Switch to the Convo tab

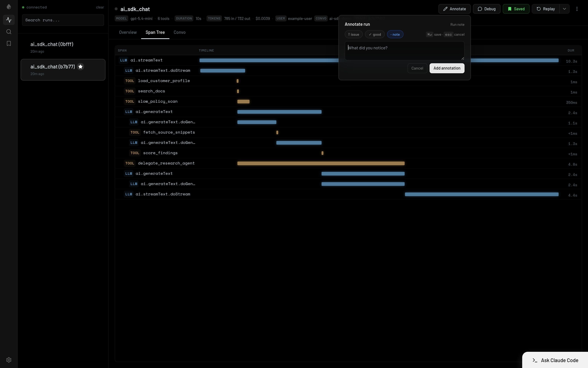180,32
